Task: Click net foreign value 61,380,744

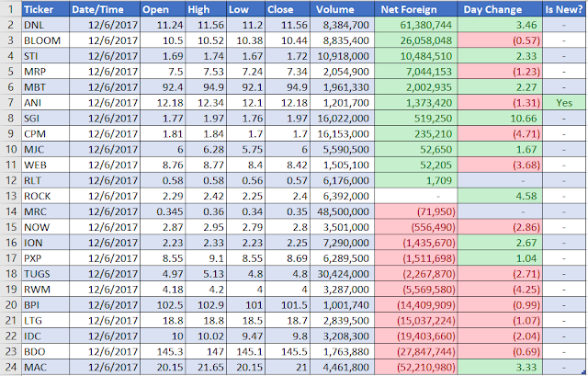Action: point(415,25)
